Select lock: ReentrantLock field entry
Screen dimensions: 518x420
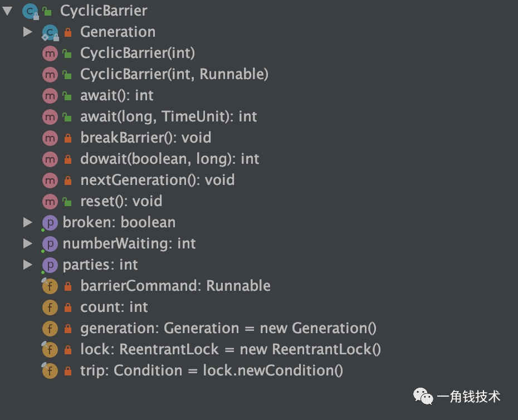(230, 350)
